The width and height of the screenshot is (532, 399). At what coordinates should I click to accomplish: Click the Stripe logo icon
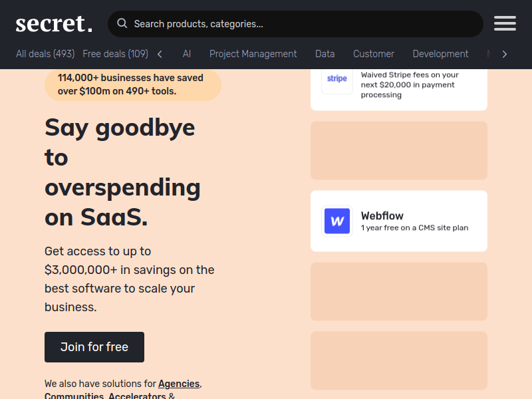pos(337,78)
